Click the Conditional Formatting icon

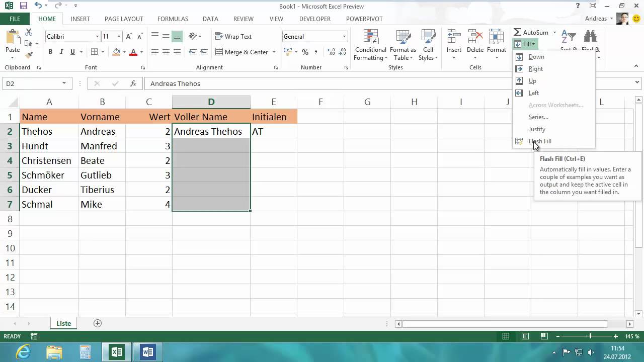(x=371, y=39)
